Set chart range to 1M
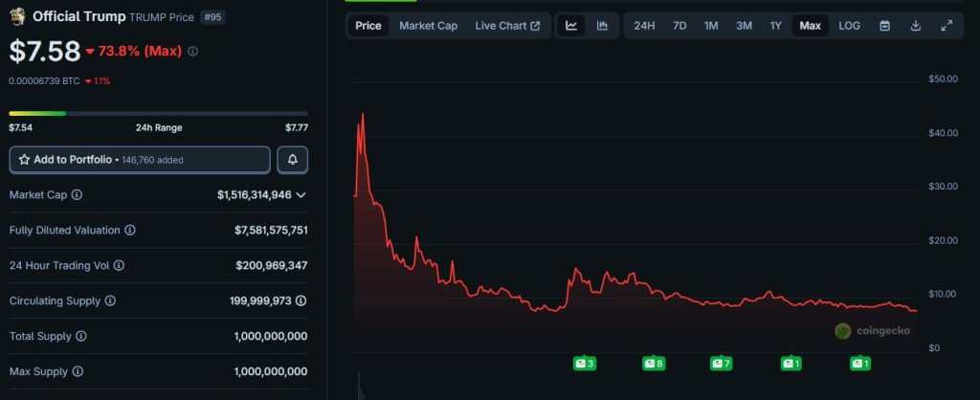 (x=711, y=26)
